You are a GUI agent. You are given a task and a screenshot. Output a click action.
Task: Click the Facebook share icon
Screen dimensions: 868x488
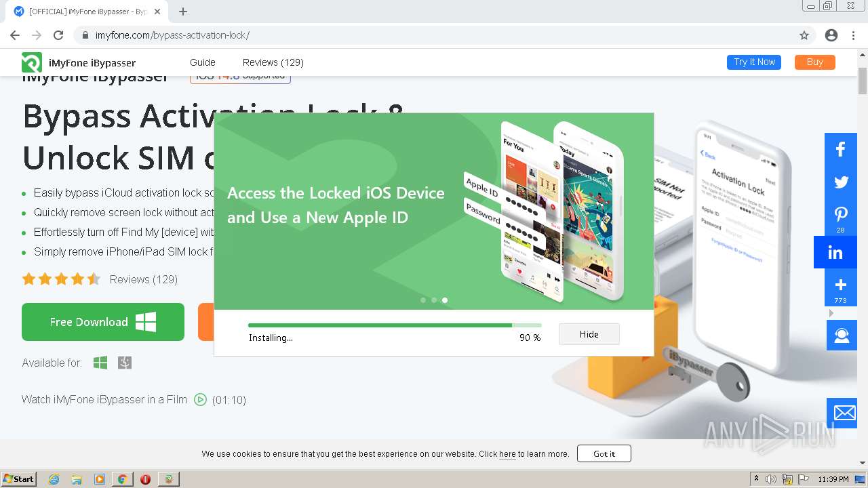tap(841, 149)
